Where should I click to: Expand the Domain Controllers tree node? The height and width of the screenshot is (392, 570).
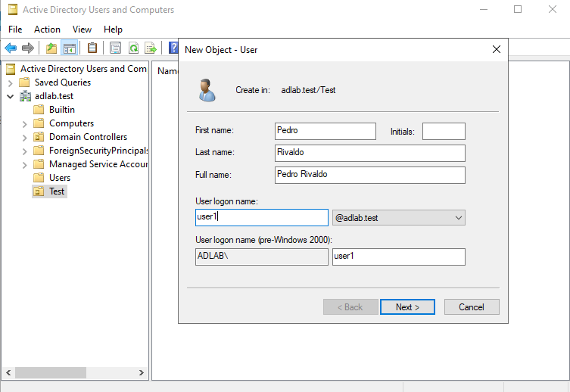pos(25,137)
